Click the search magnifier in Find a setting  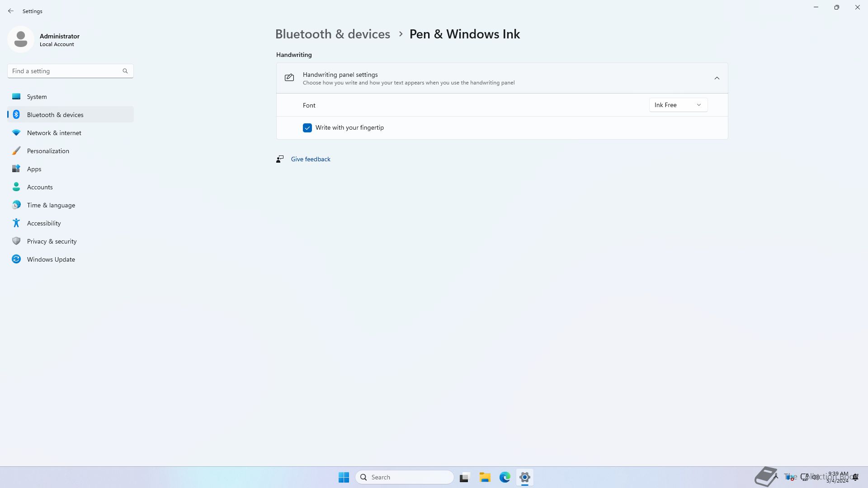click(x=125, y=71)
